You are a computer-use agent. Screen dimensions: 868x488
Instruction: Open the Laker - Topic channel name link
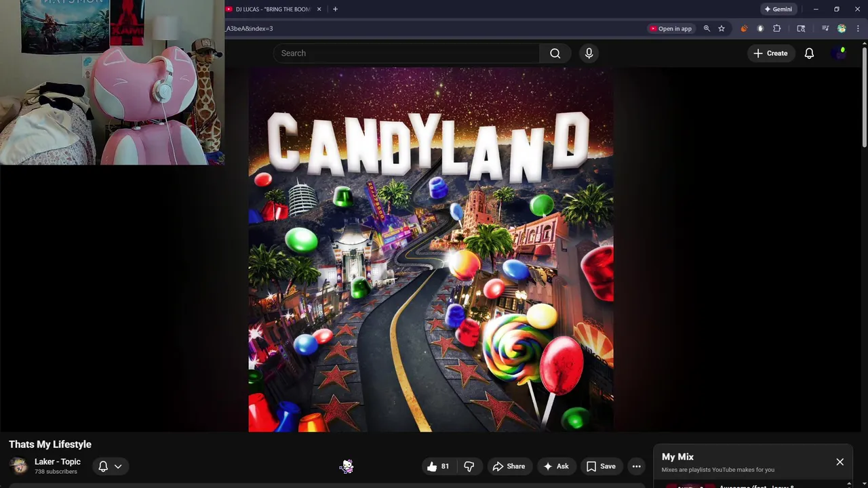(58, 462)
